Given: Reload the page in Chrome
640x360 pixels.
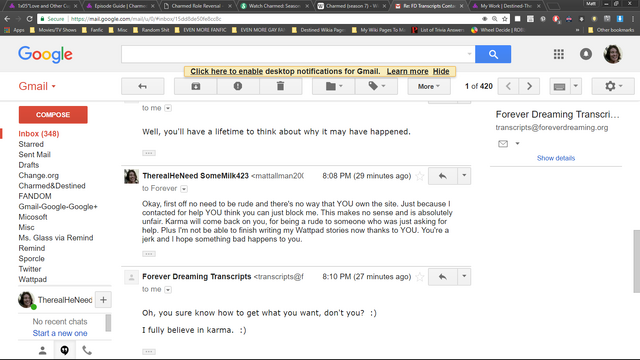Looking at the screenshot, I should 29,19.
